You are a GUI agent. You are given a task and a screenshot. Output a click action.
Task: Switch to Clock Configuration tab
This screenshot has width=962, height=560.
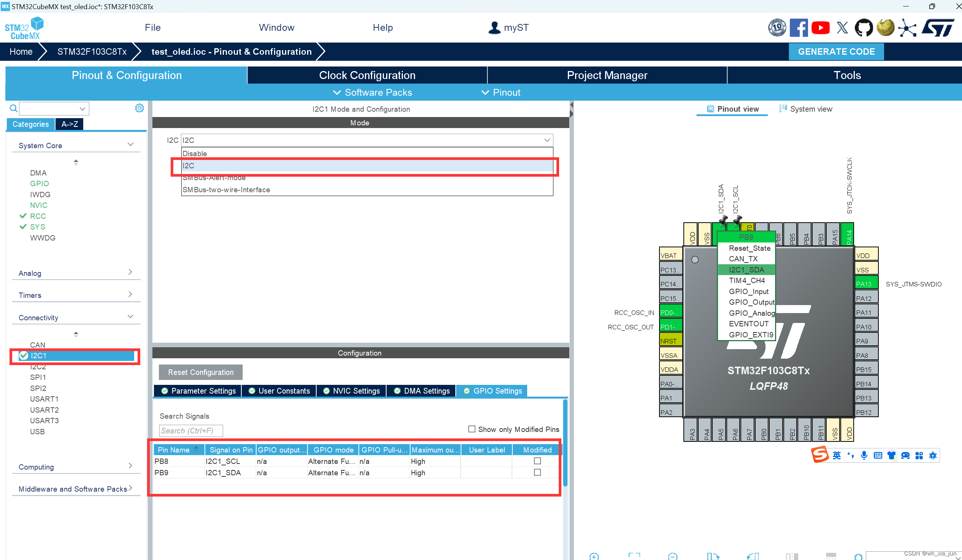pyautogui.click(x=367, y=75)
